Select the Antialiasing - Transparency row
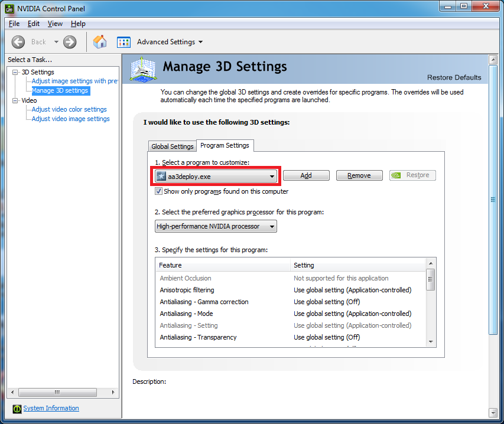 291,337
